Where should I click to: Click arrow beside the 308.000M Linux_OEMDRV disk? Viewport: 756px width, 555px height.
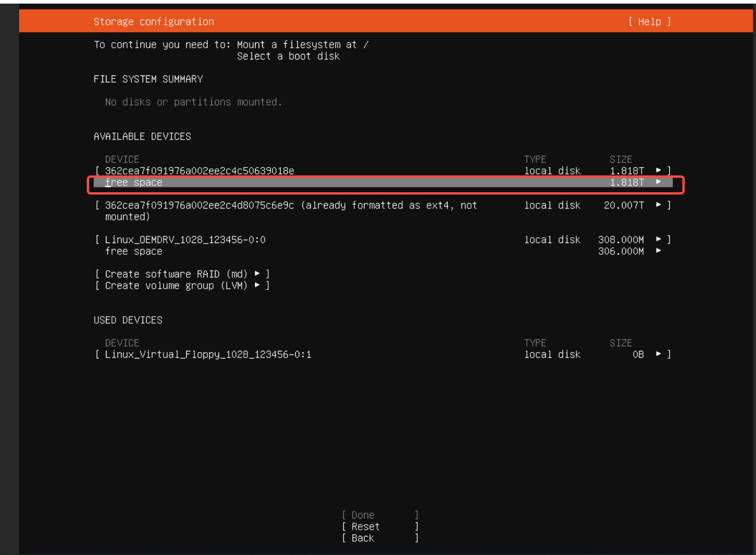(x=658, y=240)
